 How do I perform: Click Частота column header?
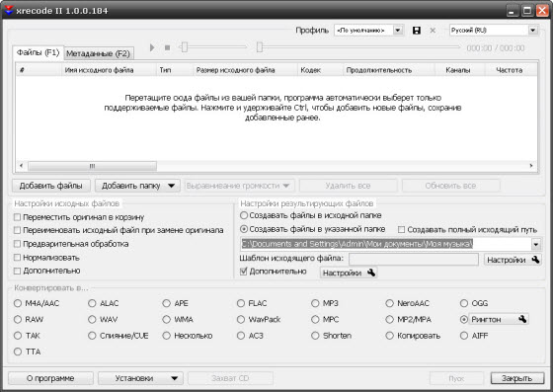512,70
